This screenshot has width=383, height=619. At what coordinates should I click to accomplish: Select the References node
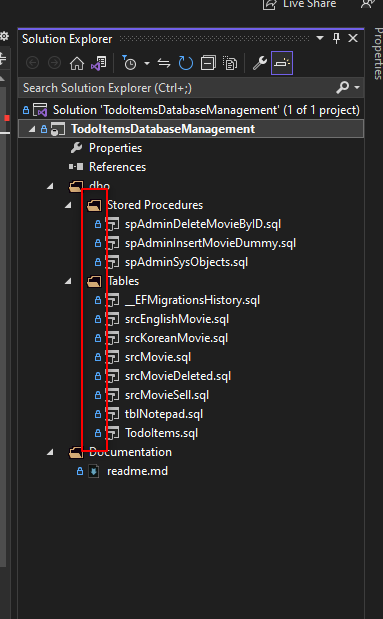coord(117,167)
